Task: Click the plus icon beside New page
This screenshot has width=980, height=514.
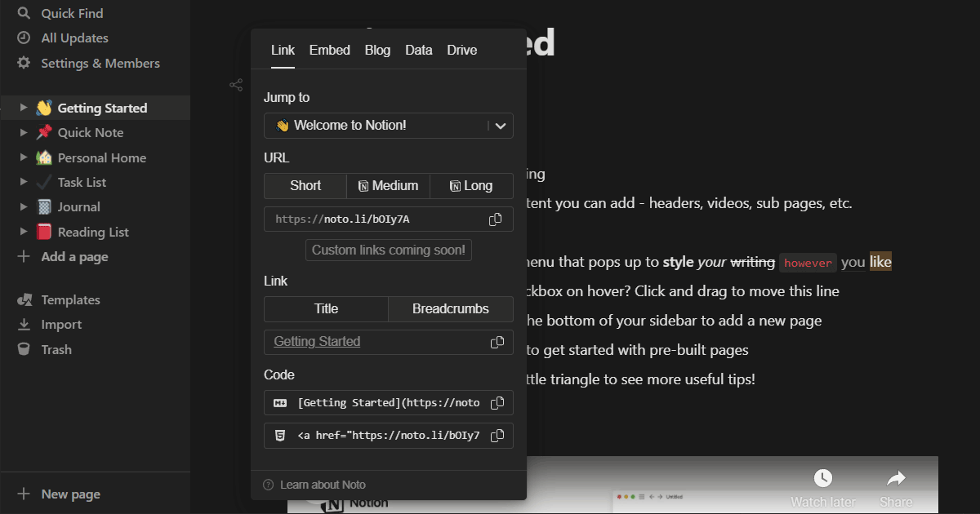Action: (24, 494)
